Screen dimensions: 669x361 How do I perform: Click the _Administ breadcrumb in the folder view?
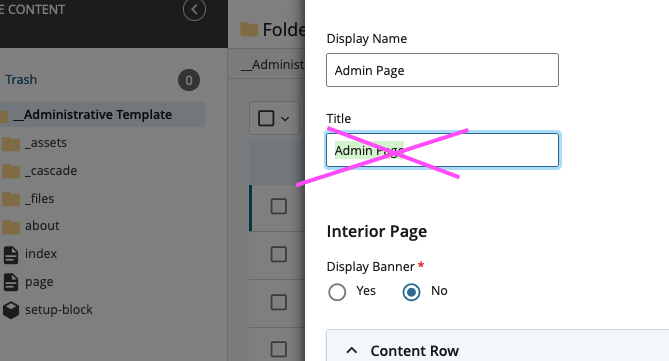(273, 64)
